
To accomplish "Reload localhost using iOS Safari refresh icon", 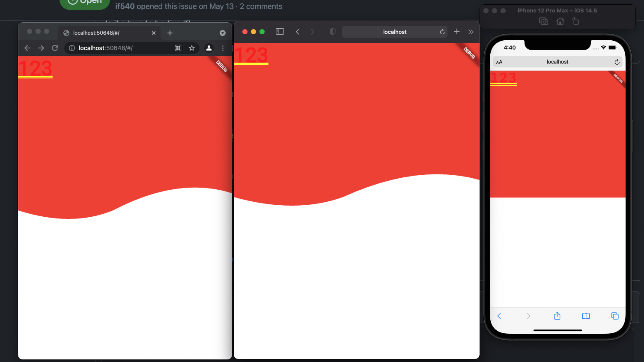I will pyautogui.click(x=617, y=62).
